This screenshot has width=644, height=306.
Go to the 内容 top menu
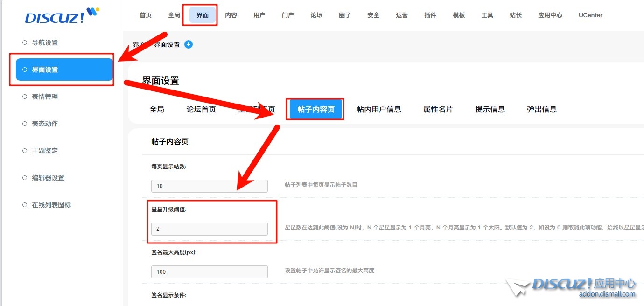coord(231,15)
